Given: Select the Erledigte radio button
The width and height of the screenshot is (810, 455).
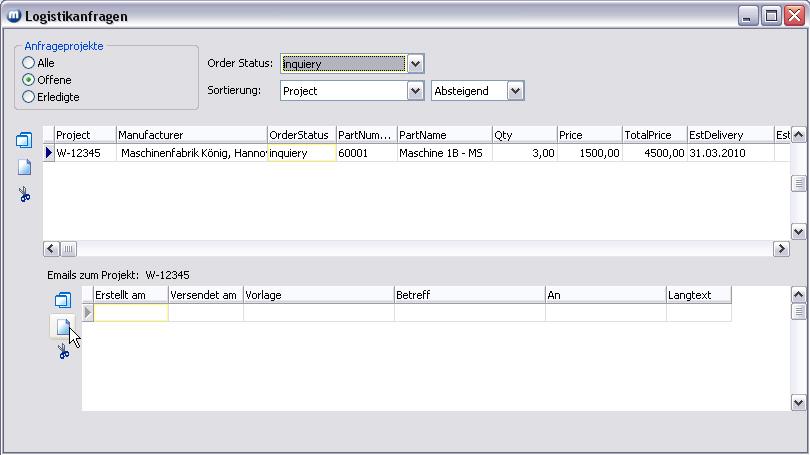Looking at the screenshot, I should pyautogui.click(x=29, y=97).
